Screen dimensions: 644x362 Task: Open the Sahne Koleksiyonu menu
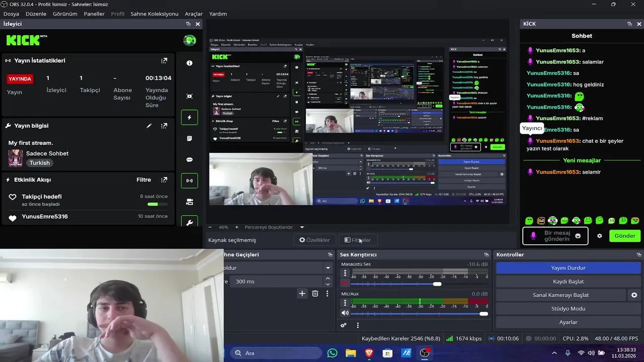(x=154, y=14)
